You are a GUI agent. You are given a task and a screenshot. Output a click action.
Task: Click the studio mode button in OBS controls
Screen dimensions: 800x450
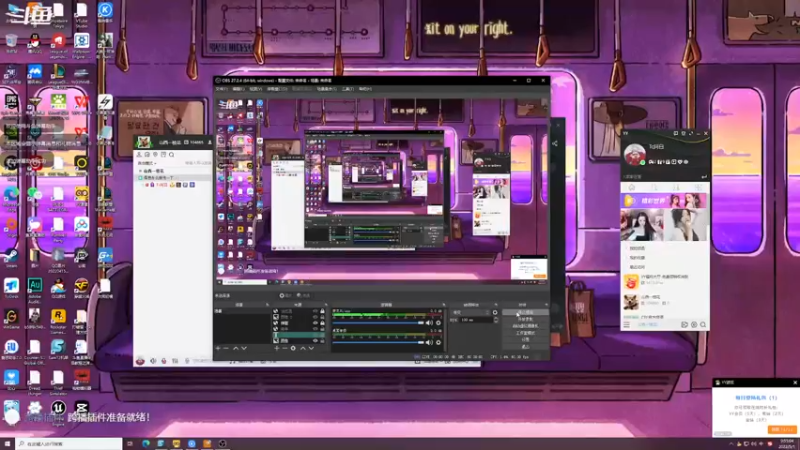tap(525, 333)
